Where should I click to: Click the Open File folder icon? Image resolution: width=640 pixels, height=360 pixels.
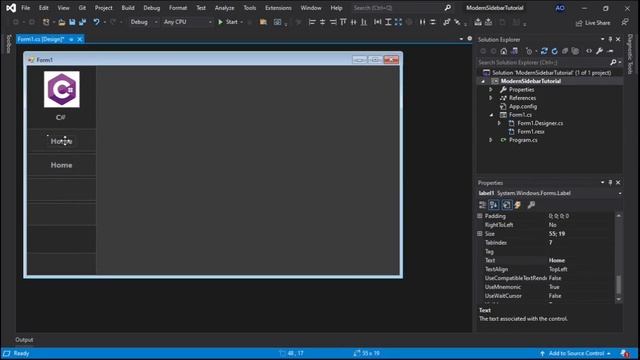point(62,22)
